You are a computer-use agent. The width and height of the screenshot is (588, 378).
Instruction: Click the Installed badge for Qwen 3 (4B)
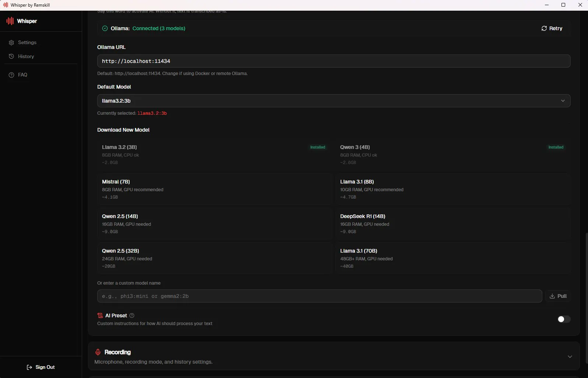pos(556,147)
